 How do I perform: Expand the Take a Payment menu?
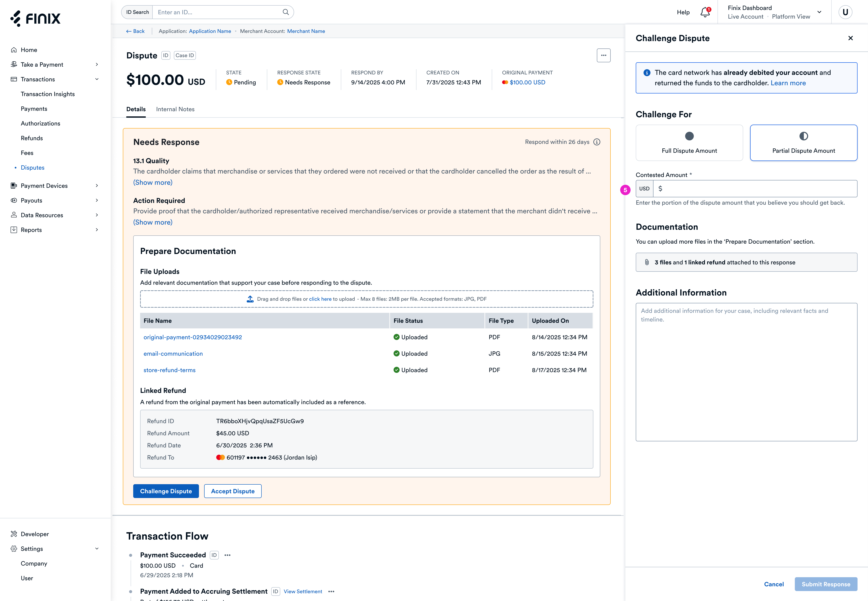(x=97, y=64)
